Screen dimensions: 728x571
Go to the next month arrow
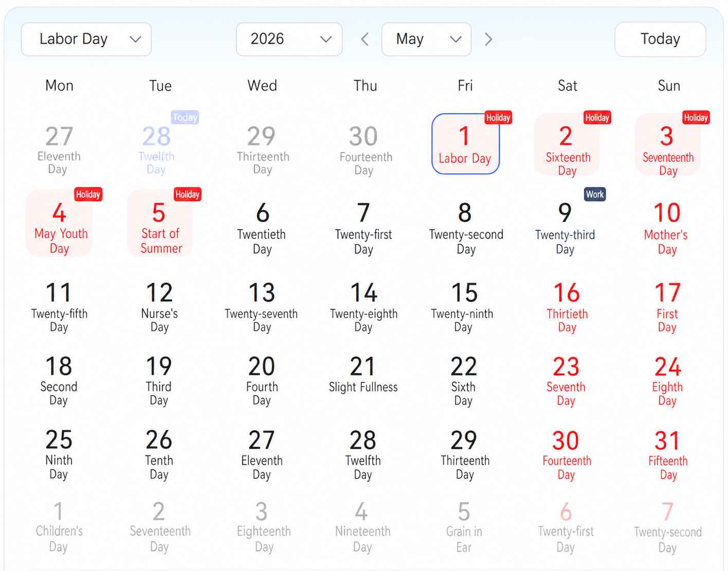tap(488, 40)
